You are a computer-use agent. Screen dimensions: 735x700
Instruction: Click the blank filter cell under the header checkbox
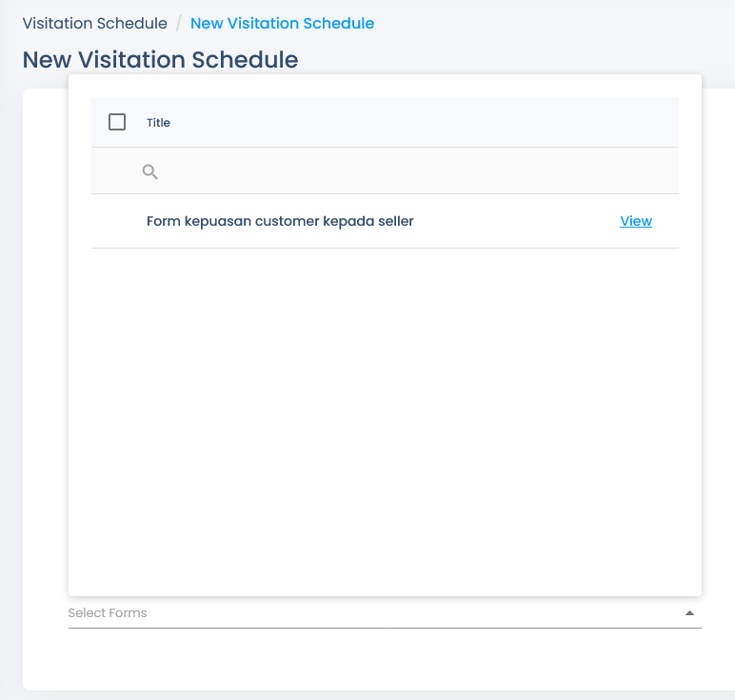click(x=117, y=171)
